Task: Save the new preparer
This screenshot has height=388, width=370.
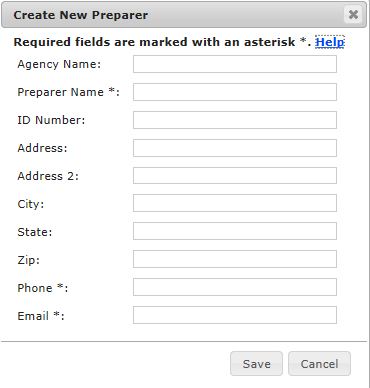Action: 256,363
